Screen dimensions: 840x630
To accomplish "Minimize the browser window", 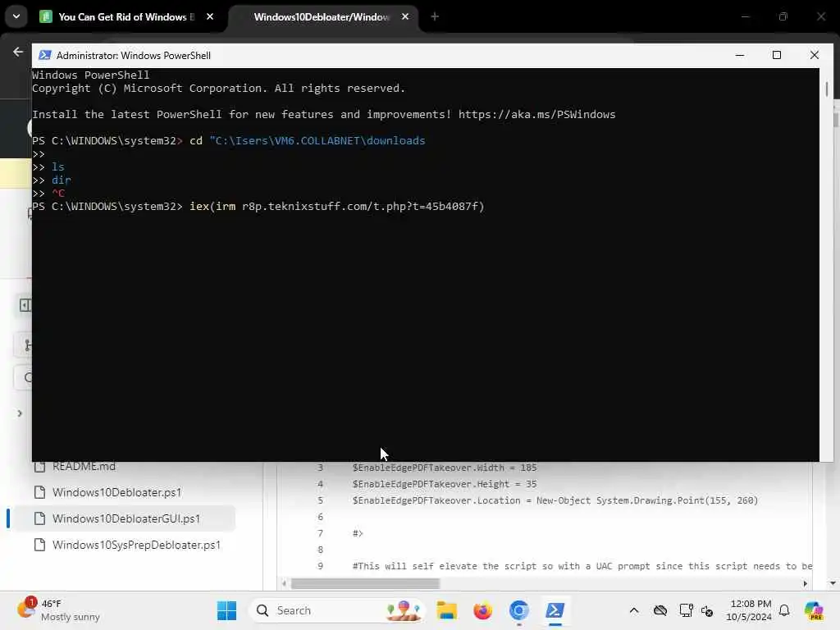I will click(x=745, y=16).
